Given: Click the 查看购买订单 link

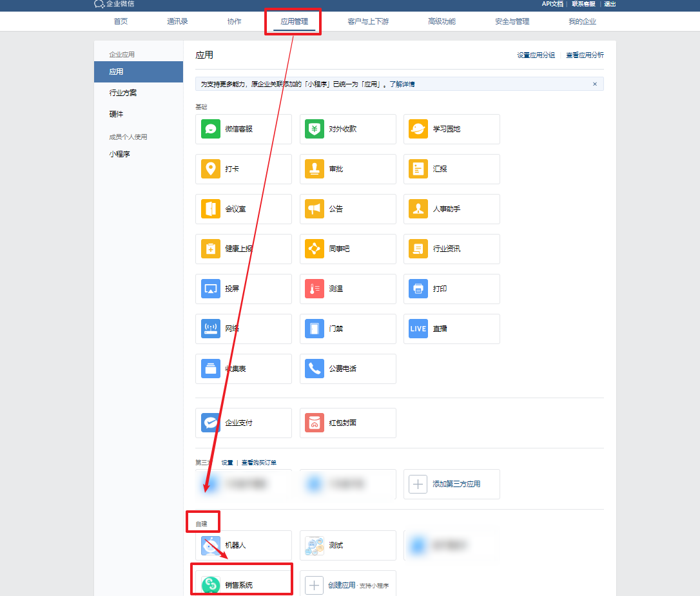Looking at the screenshot, I should click(259, 463).
